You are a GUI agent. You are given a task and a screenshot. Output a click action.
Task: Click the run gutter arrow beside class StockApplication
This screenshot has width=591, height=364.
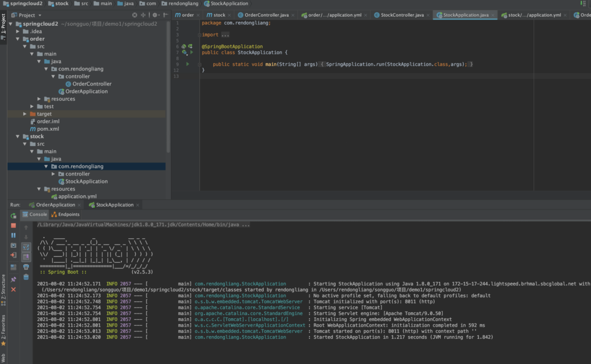pos(192,52)
